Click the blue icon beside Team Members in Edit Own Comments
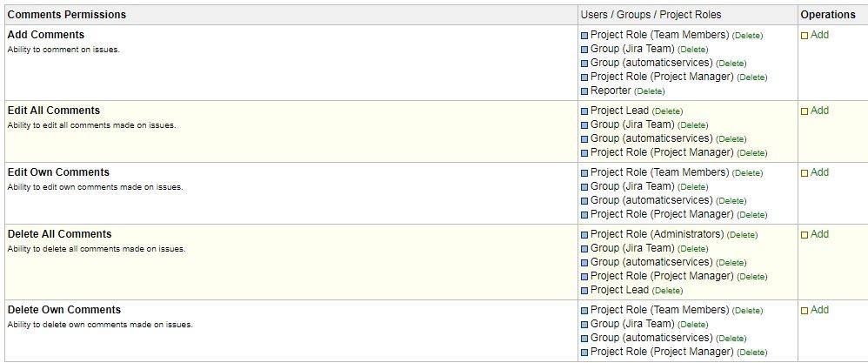This screenshot has height=363, width=868. pyautogui.click(x=584, y=173)
